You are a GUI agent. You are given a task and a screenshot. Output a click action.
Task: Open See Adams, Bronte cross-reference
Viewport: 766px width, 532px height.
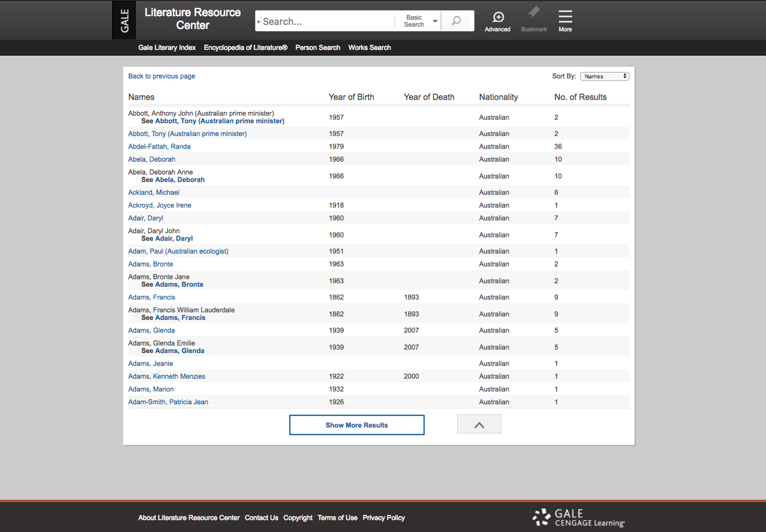tap(179, 285)
